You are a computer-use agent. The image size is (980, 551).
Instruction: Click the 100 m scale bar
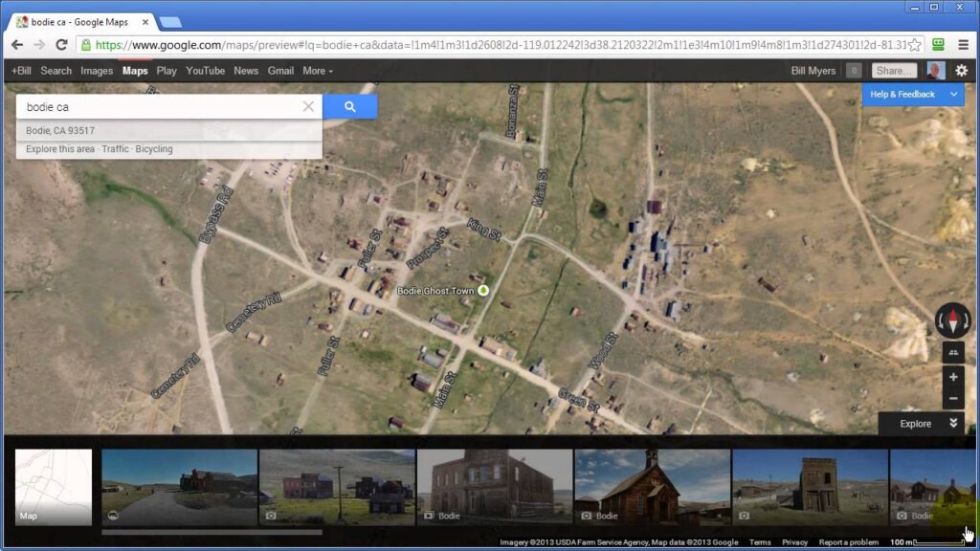[926, 542]
